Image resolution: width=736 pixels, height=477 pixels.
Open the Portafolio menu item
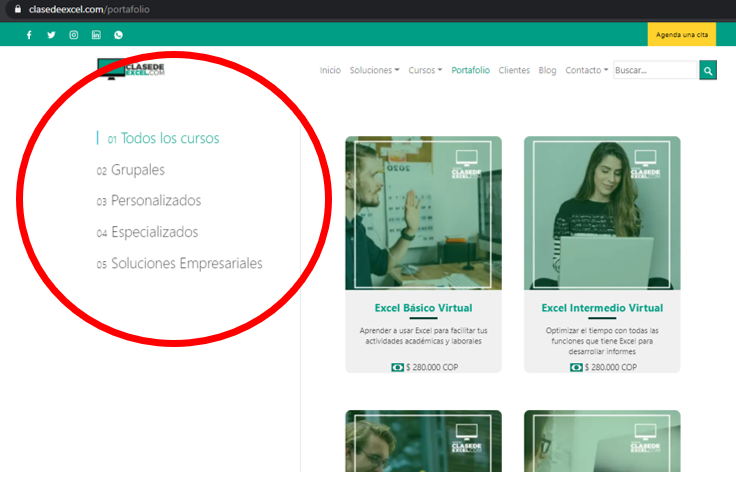470,70
